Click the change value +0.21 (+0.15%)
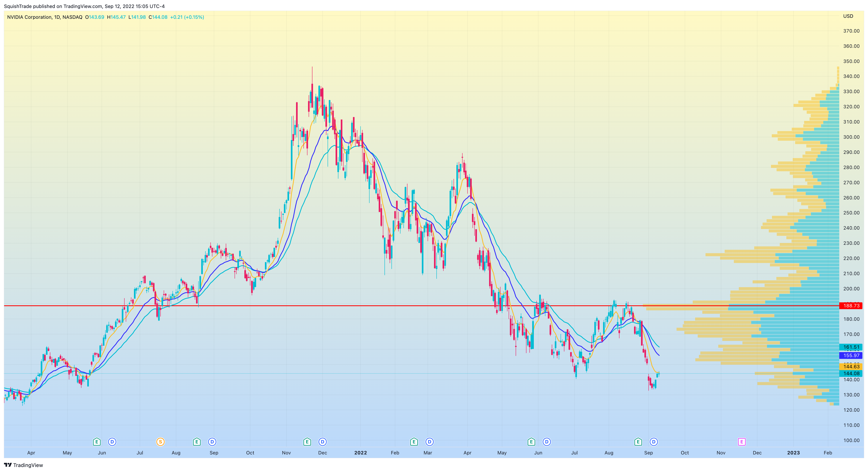 point(187,17)
